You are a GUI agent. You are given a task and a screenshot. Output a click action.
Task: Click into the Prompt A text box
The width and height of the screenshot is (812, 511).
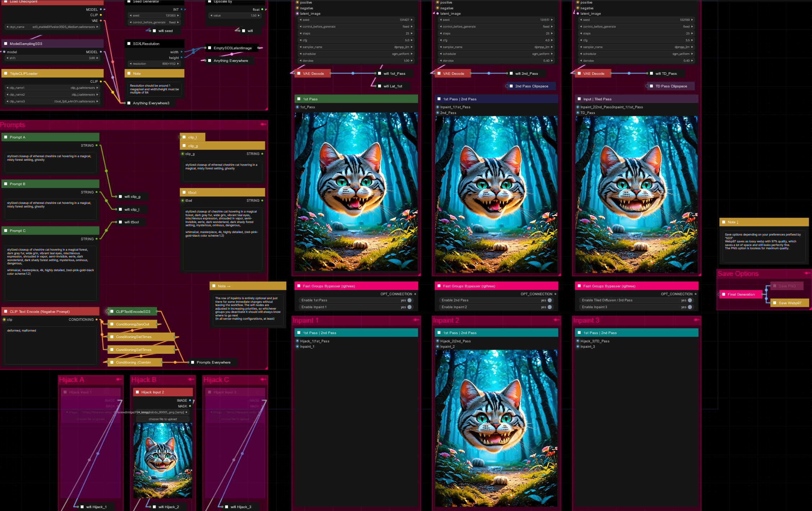(x=50, y=162)
